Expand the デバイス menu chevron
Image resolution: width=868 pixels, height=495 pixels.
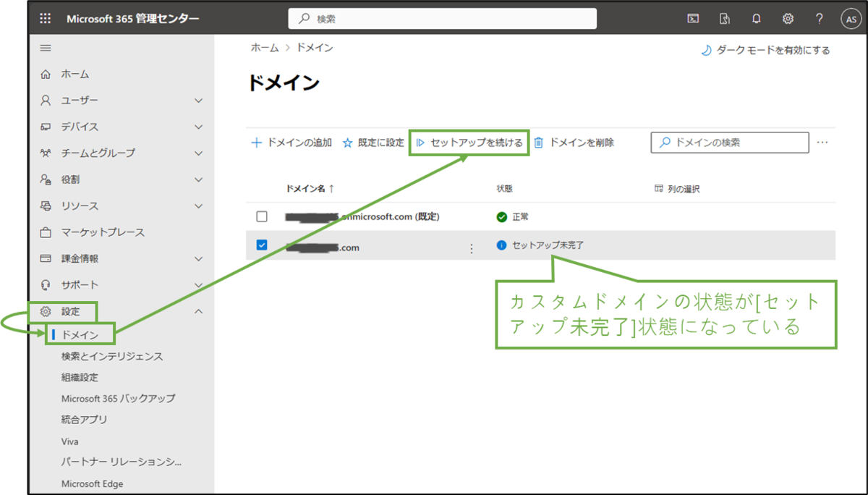pos(199,127)
